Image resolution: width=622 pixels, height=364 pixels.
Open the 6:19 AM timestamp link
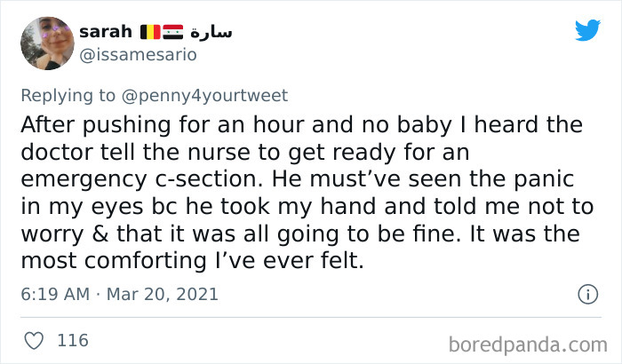(52, 294)
